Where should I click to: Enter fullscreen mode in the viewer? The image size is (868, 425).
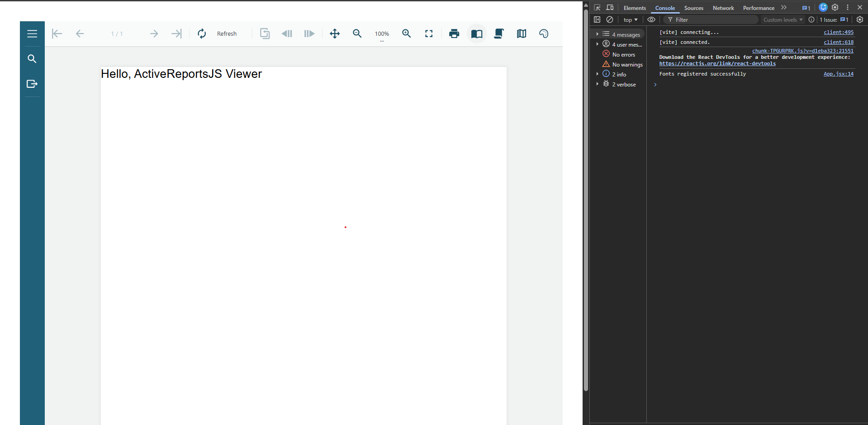[x=429, y=34]
